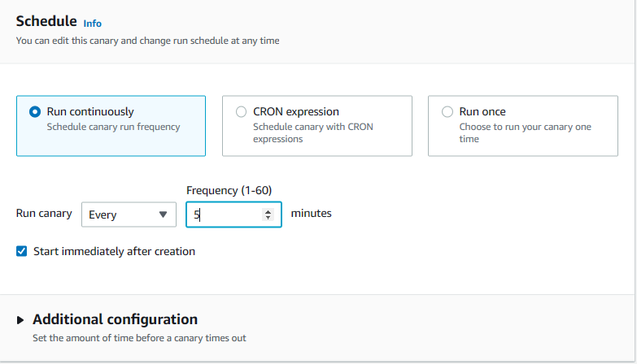Click the 'Start immediately after creation' label
The width and height of the screenshot is (637, 364).
[114, 252]
